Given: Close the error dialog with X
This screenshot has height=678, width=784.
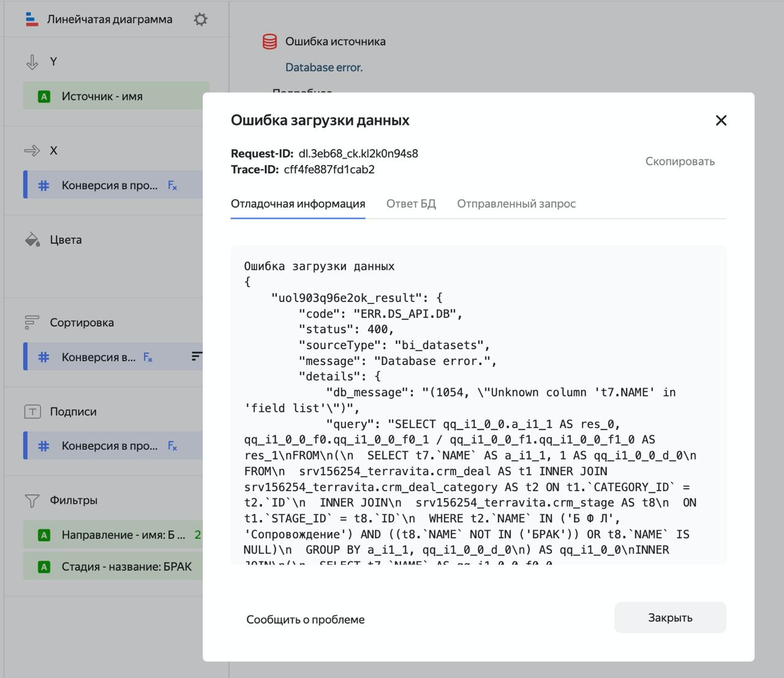Looking at the screenshot, I should (x=721, y=121).
